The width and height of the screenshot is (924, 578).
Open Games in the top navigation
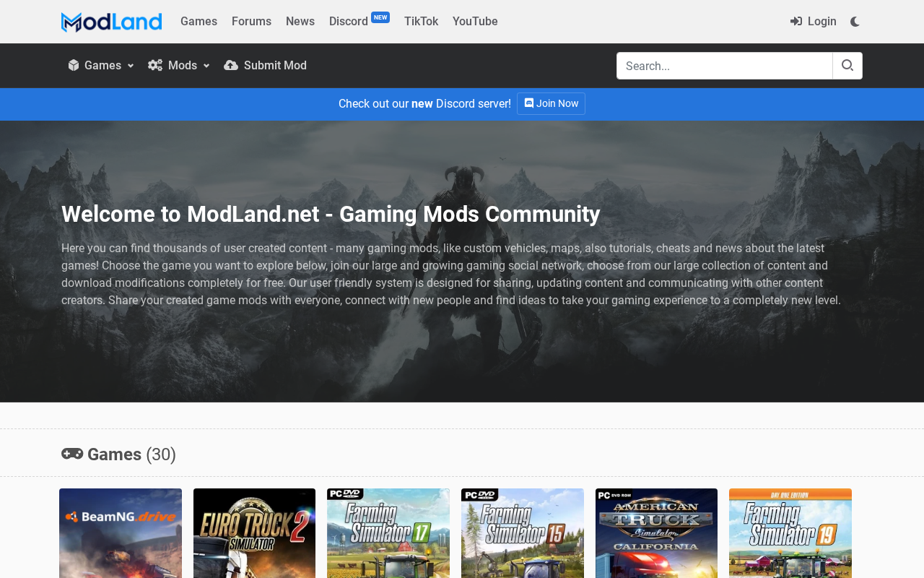(199, 22)
